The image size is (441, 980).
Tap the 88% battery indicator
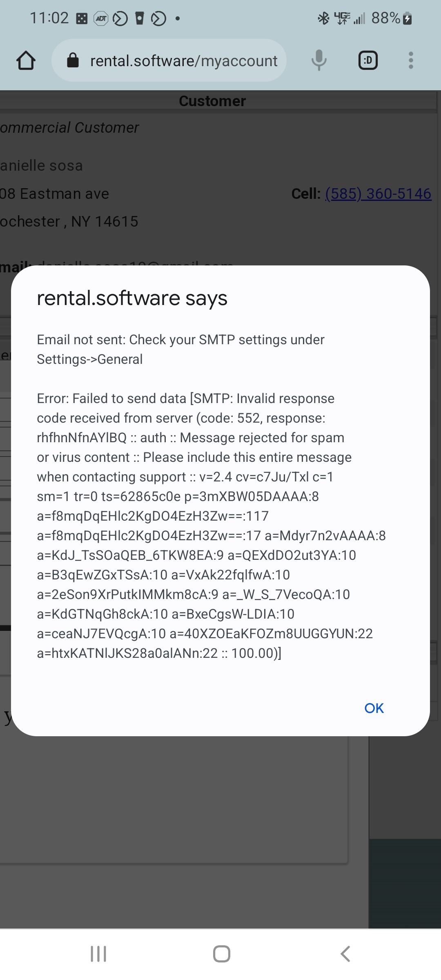(391, 18)
